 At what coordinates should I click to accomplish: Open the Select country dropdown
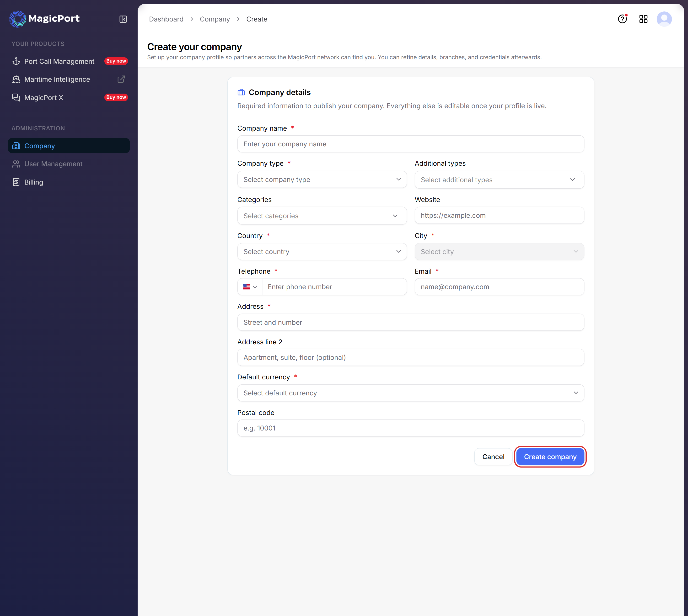point(322,251)
